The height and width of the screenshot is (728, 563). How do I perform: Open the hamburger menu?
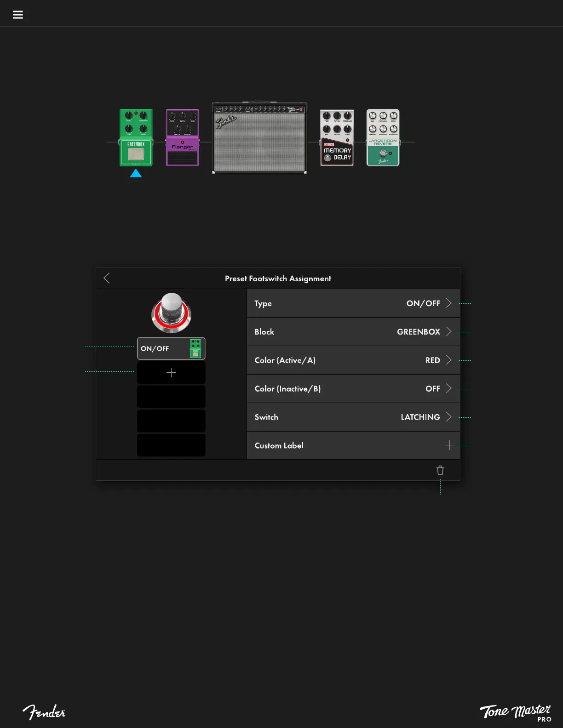pyautogui.click(x=18, y=15)
